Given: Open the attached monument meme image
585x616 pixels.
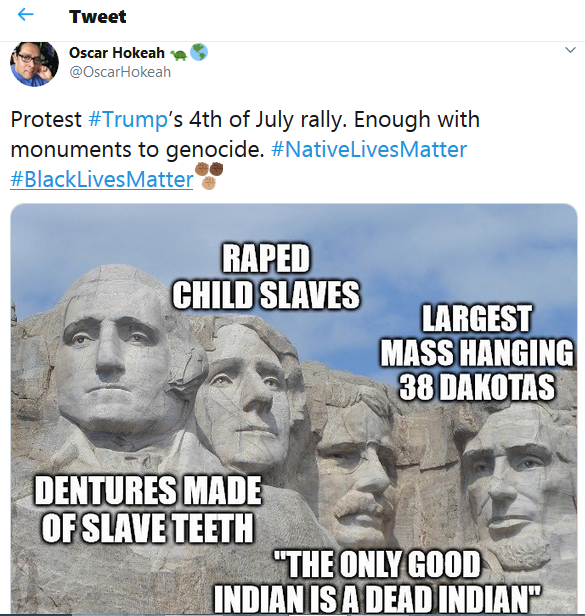Looking at the screenshot, I should pos(294,409).
